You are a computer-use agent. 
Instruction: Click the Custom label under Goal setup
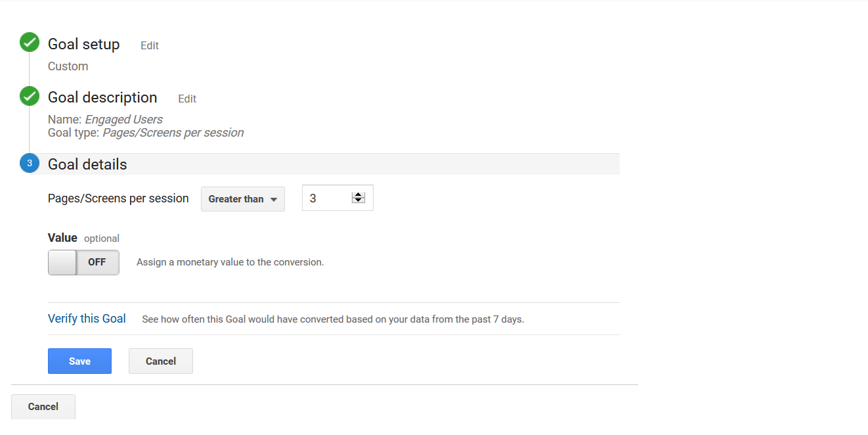(68, 66)
